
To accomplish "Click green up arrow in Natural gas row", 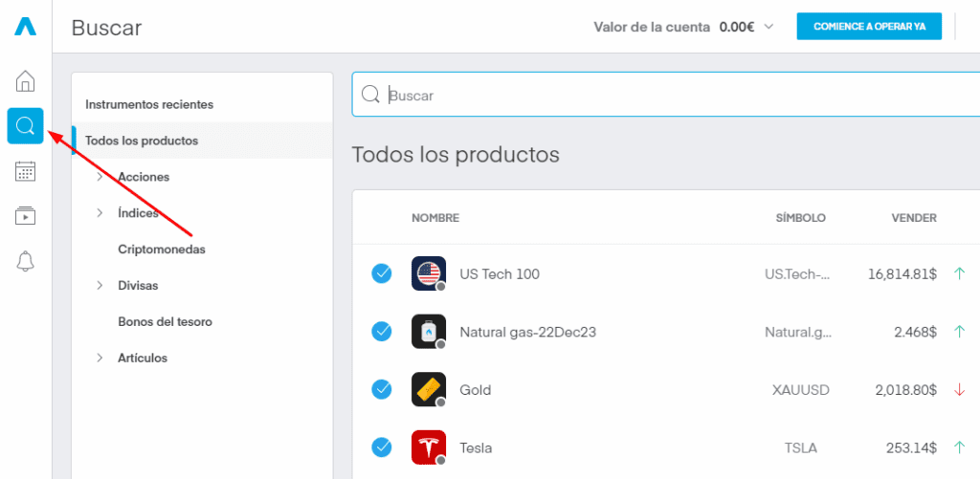I will [959, 332].
